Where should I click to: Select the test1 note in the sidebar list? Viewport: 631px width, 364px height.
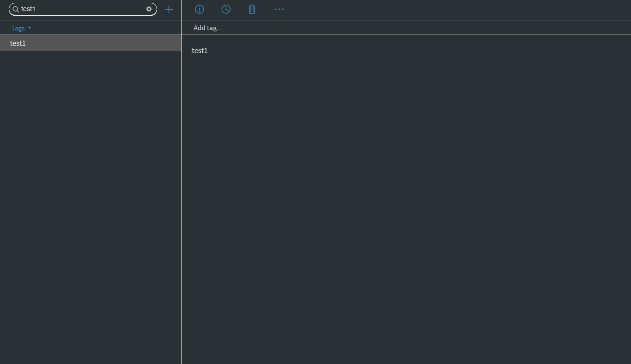(x=18, y=43)
